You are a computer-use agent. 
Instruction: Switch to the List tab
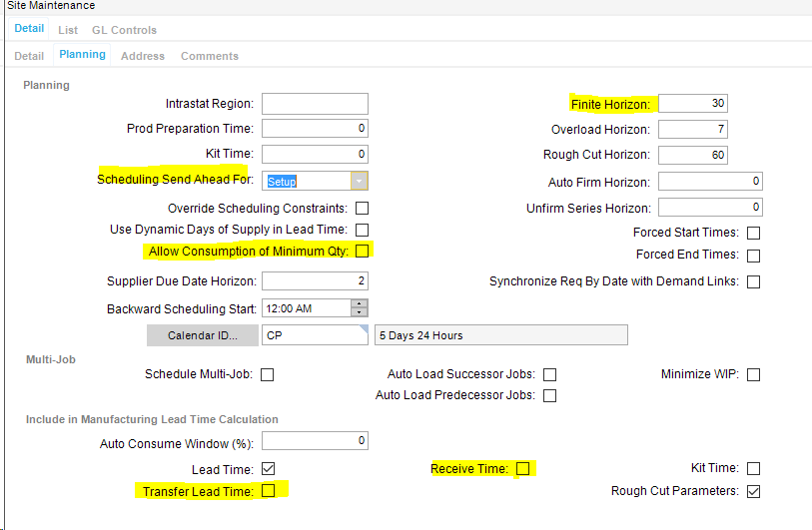click(68, 30)
